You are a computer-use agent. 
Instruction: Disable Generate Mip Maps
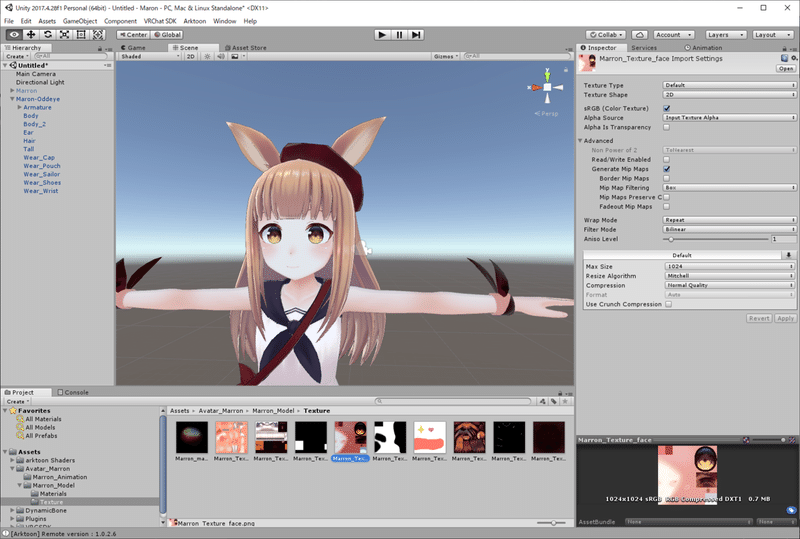[x=666, y=169]
